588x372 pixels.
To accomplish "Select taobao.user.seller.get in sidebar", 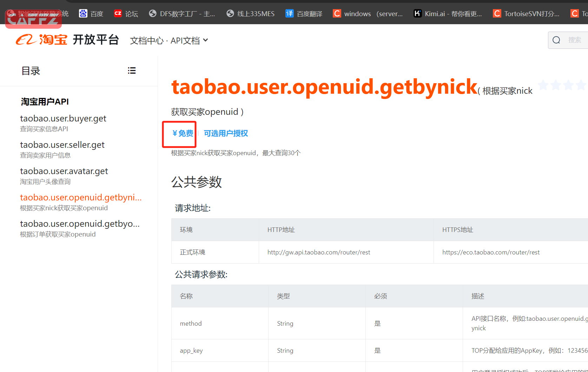I will click(62, 145).
